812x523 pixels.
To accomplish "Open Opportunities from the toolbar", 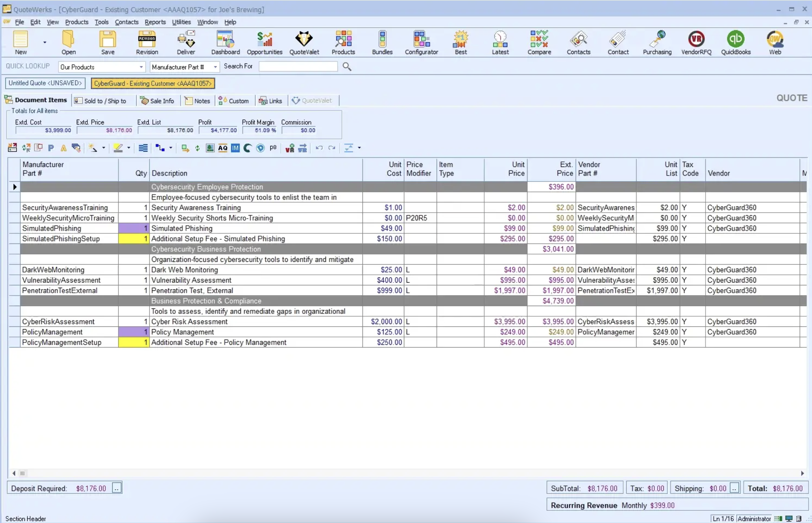I will click(x=265, y=43).
